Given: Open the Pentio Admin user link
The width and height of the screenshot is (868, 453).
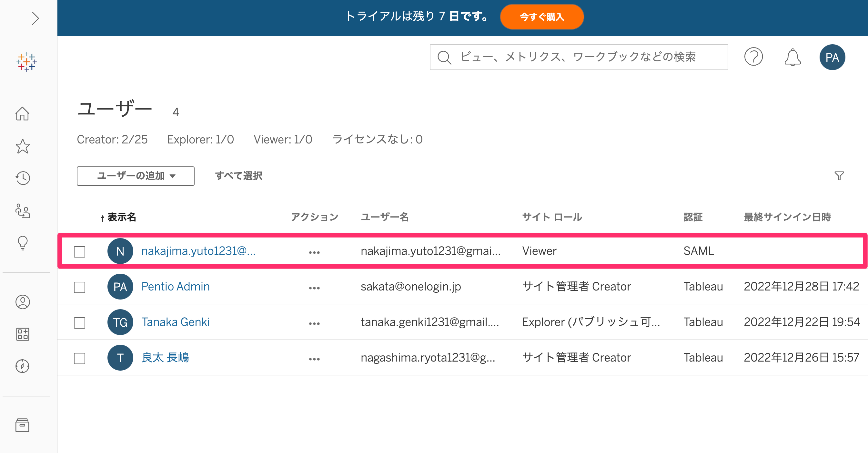Looking at the screenshot, I should point(175,286).
